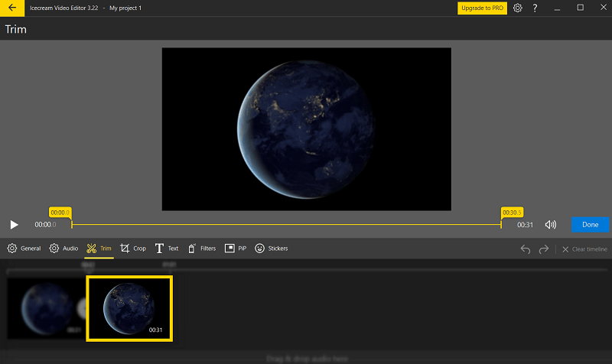Image resolution: width=612 pixels, height=364 pixels.
Task: Click the middle of the yellow trim bar
Action: [286, 224]
